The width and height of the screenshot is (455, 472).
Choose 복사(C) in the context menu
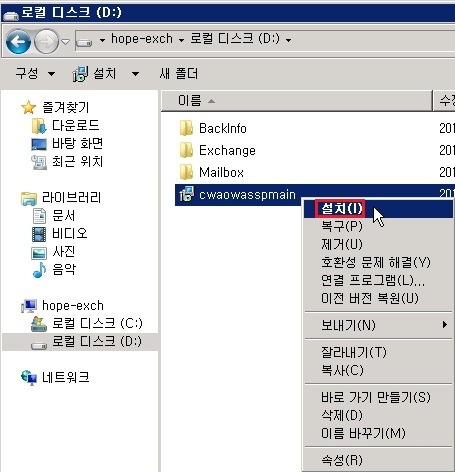pyautogui.click(x=378, y=370)
